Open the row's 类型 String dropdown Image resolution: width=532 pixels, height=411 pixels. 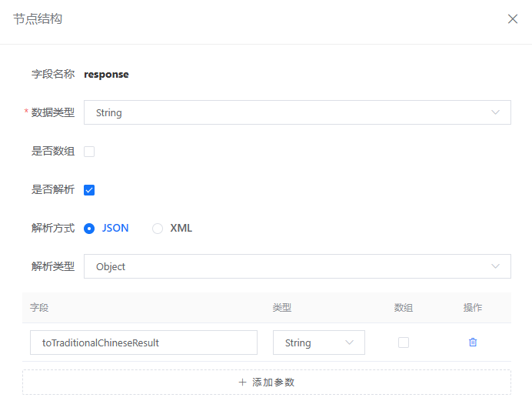pos(318,342)
